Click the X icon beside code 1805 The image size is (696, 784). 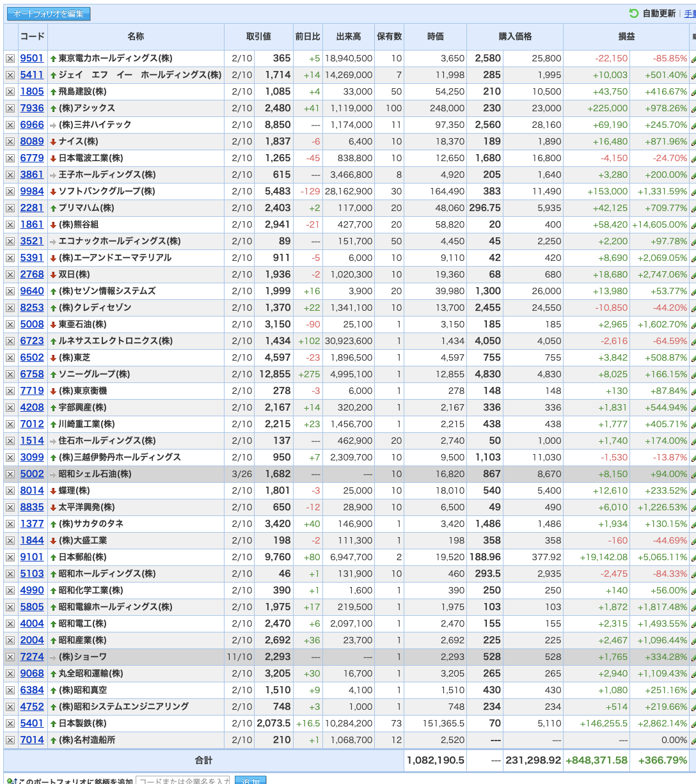point(10,91)
